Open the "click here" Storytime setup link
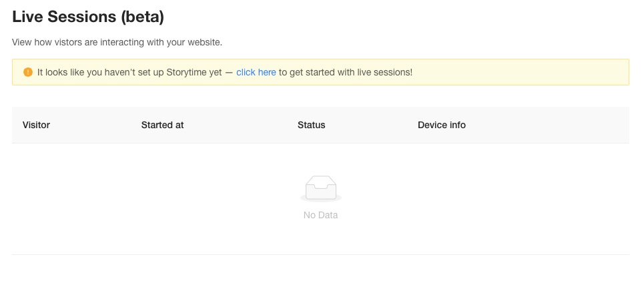The image size is (644, 281). (256, 72)
